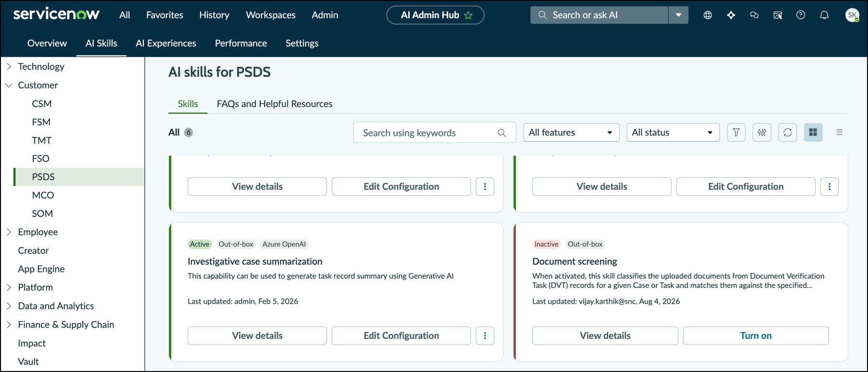
Task: Select TMT in the sidebar
Action: click(x=42, y=140)
